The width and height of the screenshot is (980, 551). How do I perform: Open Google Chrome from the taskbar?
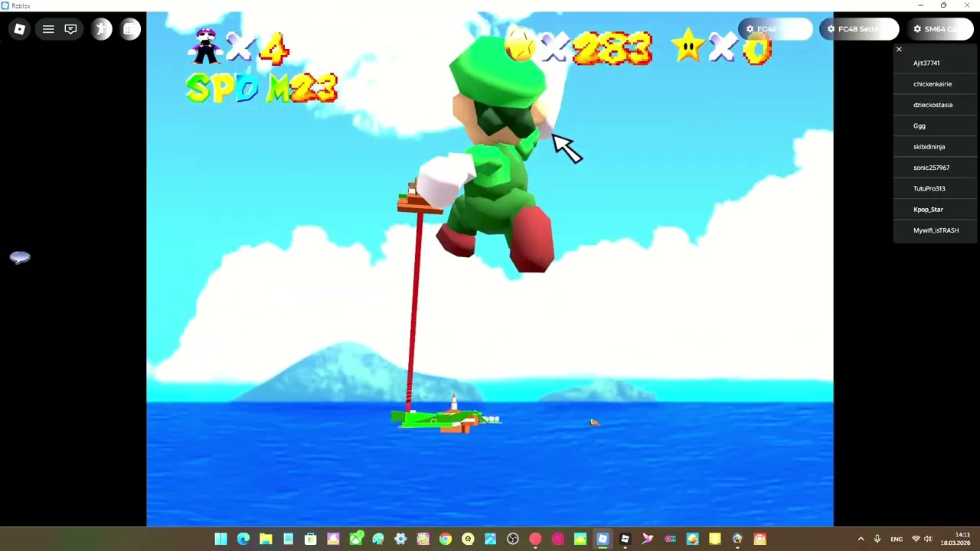446,539
